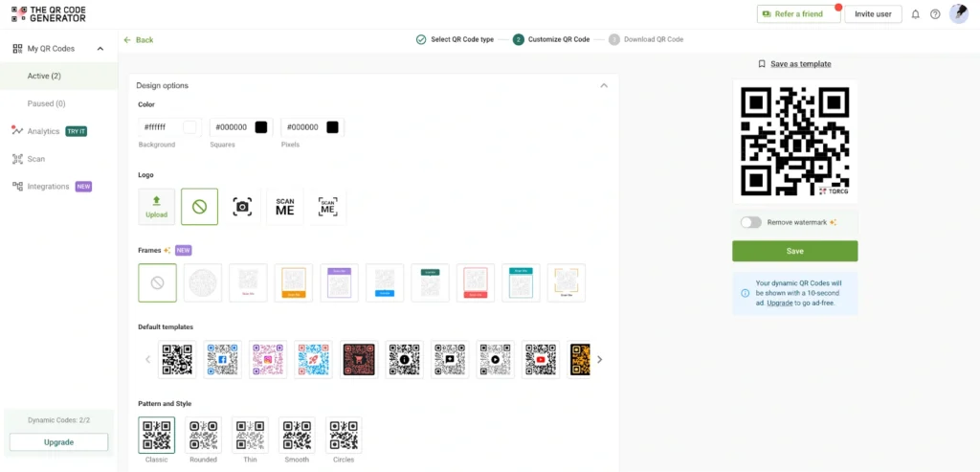Open the white Background color swatch
This screenshot has height=472, width=980.
point(189,127)
